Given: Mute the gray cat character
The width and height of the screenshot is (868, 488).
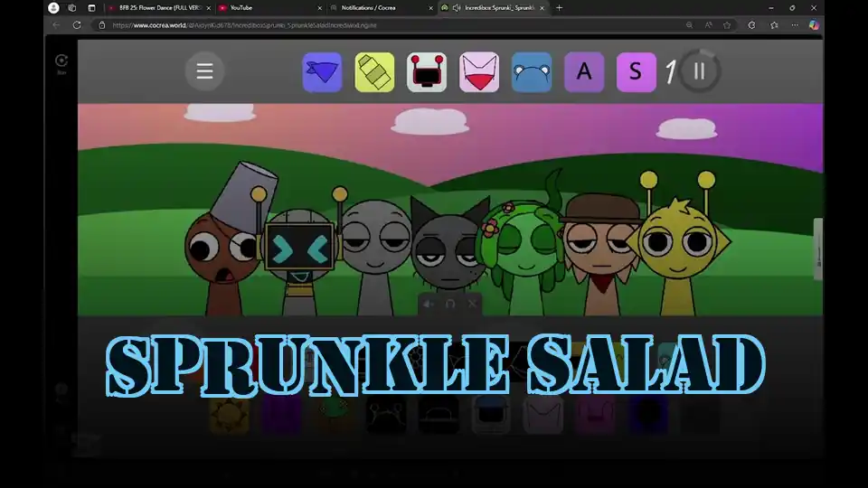Looking at the screenshot, I should [428, 304].
